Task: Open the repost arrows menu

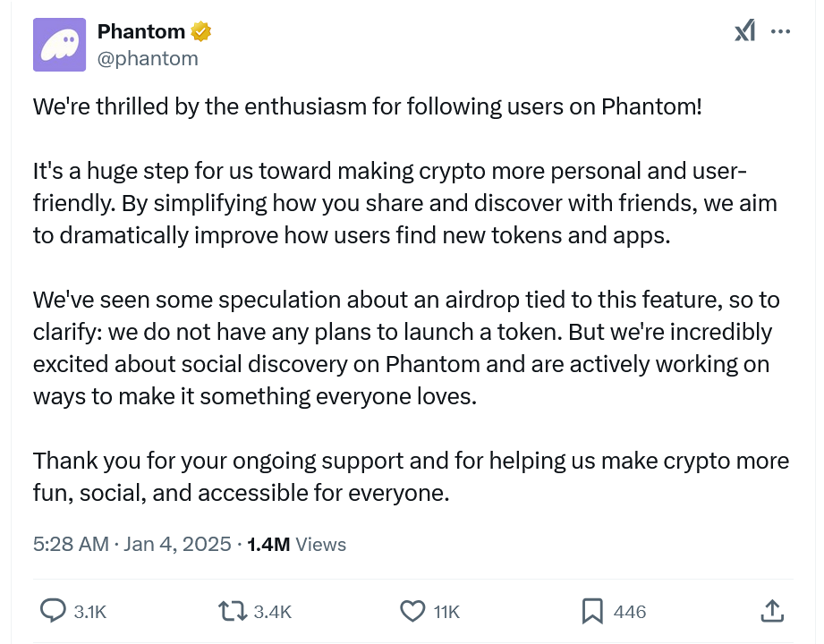Action: point(232,611)
